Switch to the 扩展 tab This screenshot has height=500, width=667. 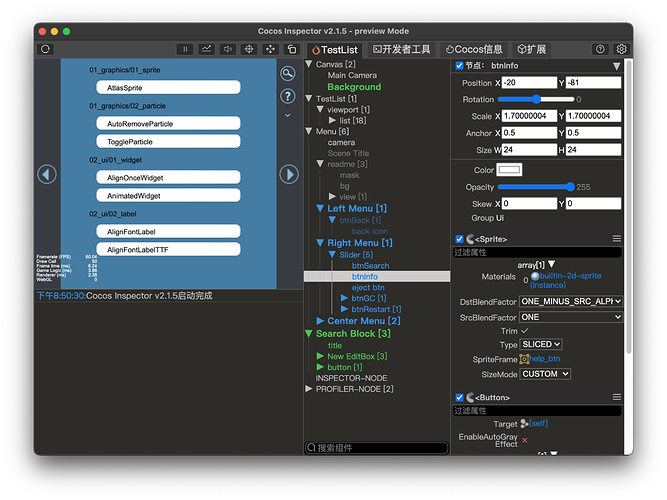tap(532, 50)
